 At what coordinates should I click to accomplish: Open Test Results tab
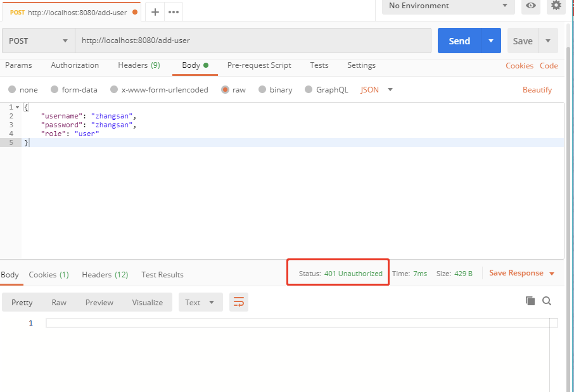pos(163,274)
